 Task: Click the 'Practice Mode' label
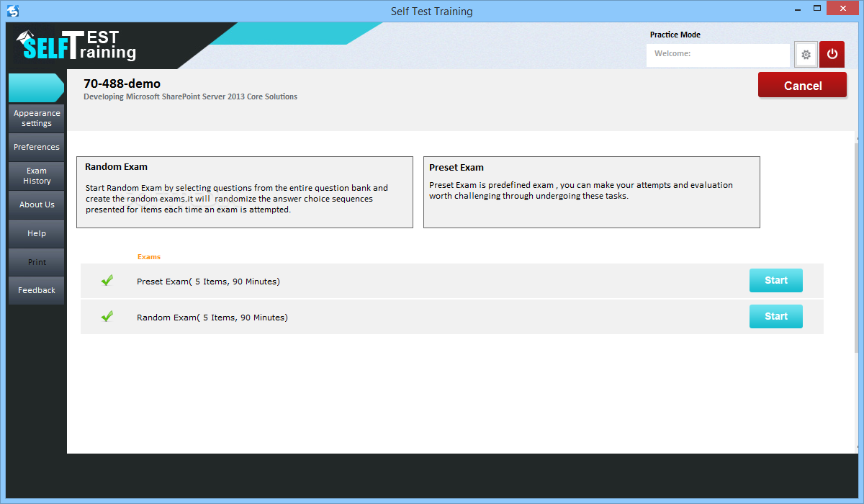(x=675, y=35)
